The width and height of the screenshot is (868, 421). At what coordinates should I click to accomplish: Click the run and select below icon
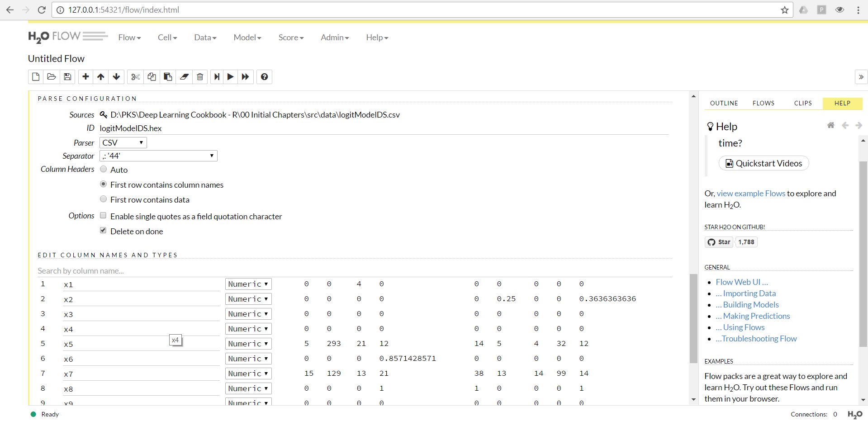click(x=217, y=77)
